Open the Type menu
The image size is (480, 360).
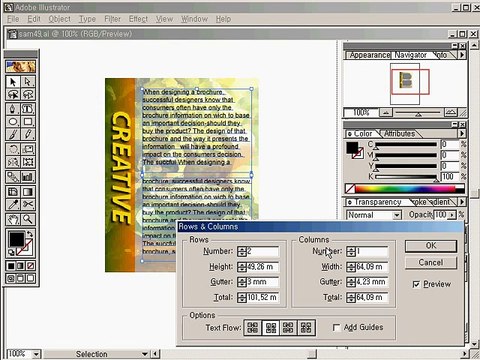click(87, 19)
